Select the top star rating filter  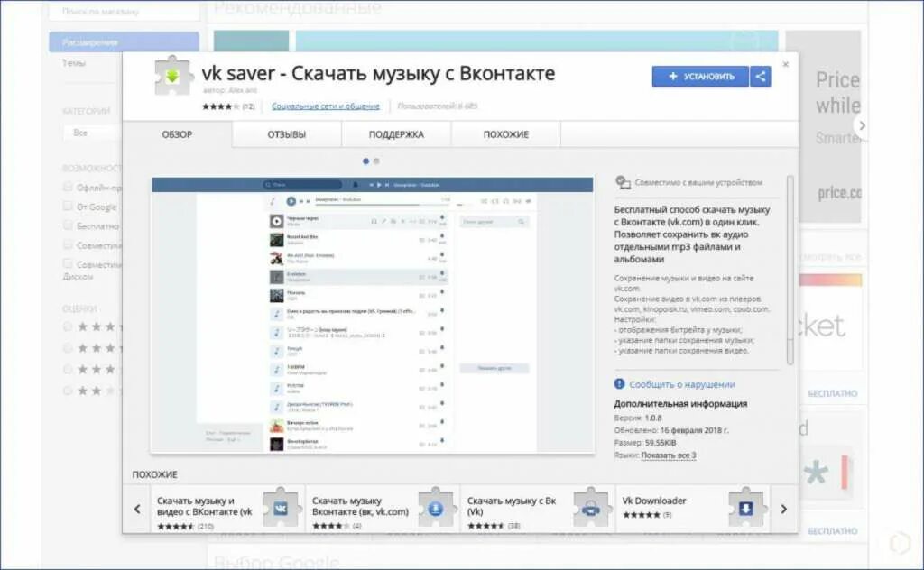pyautogui.click(x=68, y=326)
